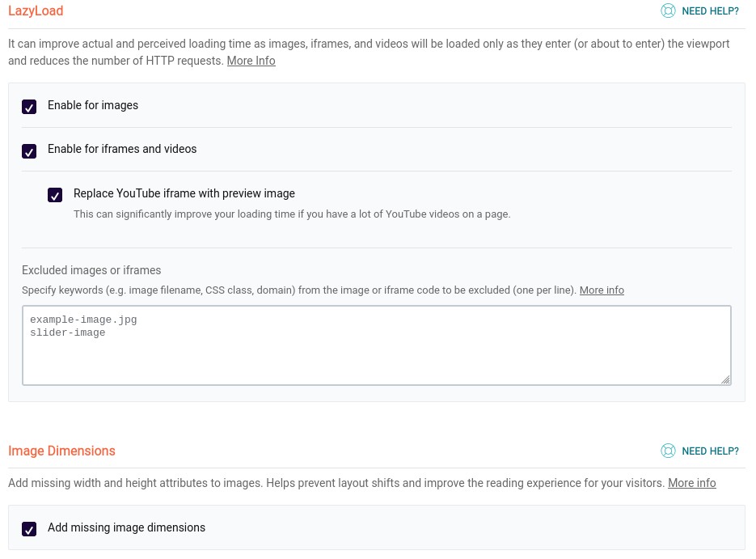Click the Image Dimensions section heading
The height and width of the screenshot is (559, 756).
[x=61, y=451]
